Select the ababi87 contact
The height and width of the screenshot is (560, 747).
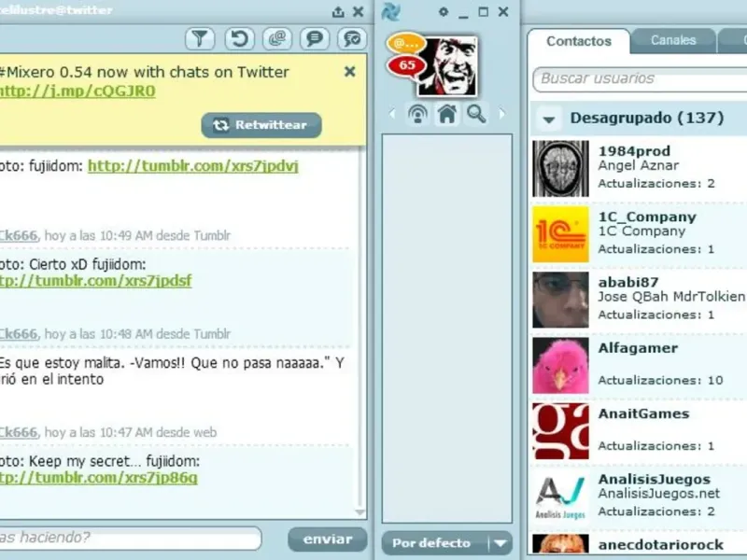tap(639, 300)
